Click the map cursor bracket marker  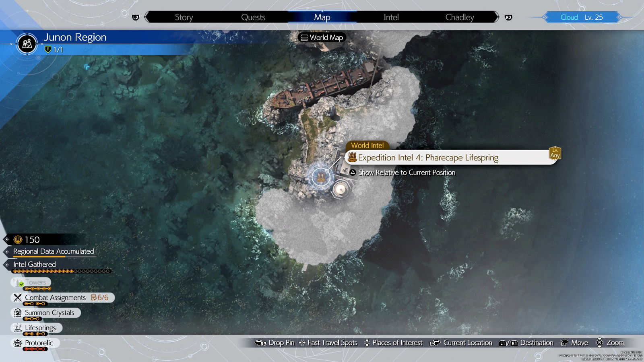[87, 67]
